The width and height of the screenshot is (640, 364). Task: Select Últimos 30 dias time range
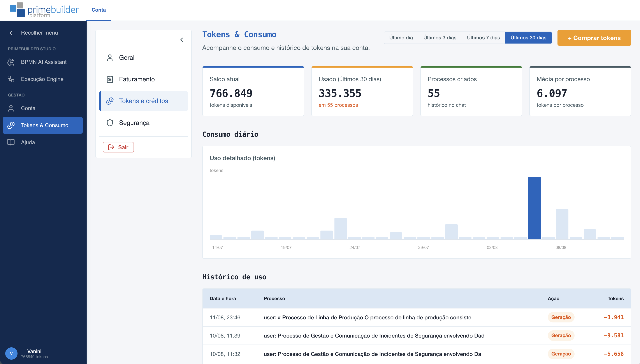click(528, 38)
